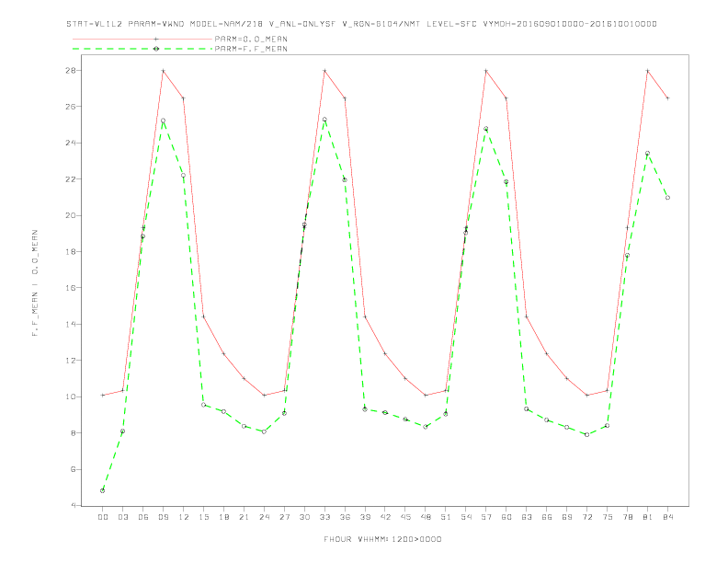Click the x-axis tick label 84

pyautogui.click(x=667, y=517)
